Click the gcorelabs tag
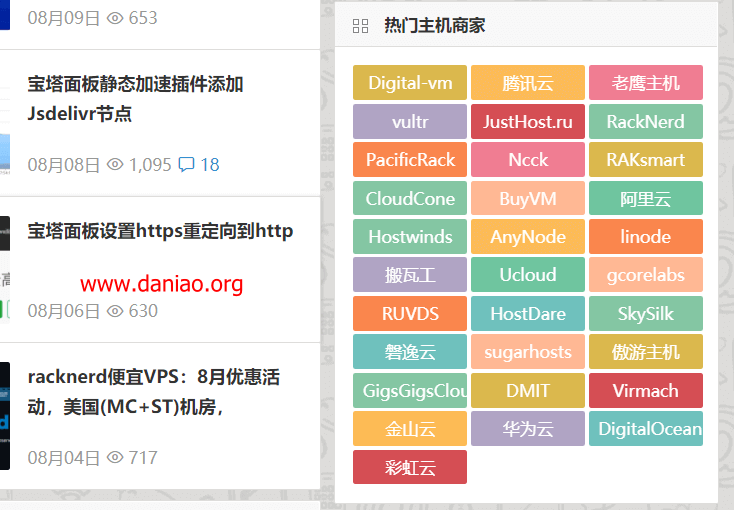The width and height of the screenshot is (734, 510). [646, 274]
